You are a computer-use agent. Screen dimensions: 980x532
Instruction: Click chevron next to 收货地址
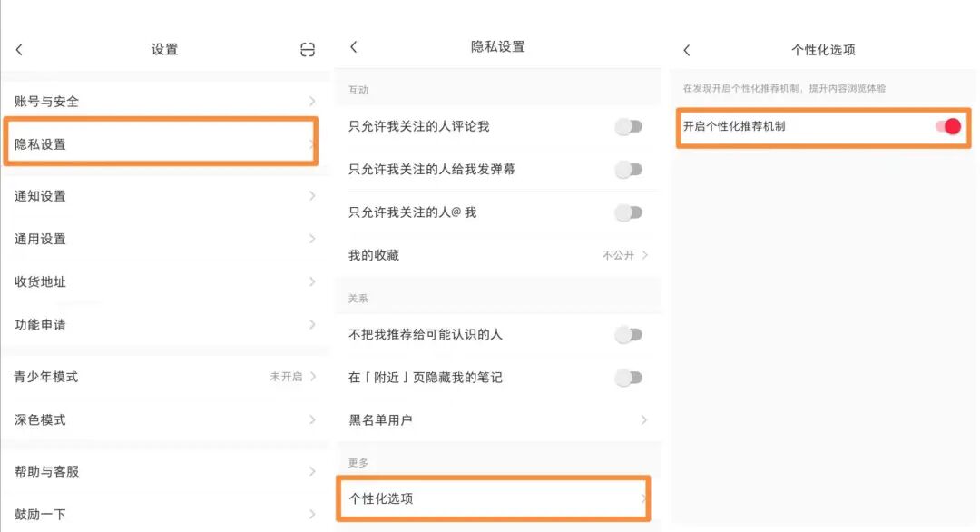[x=312, y=281]
